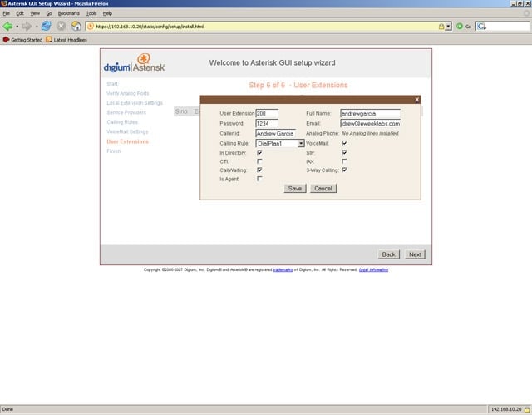Viewport: 532px width, 415px height.
Task: Open the Help menu
Action: tap(107, 13)
